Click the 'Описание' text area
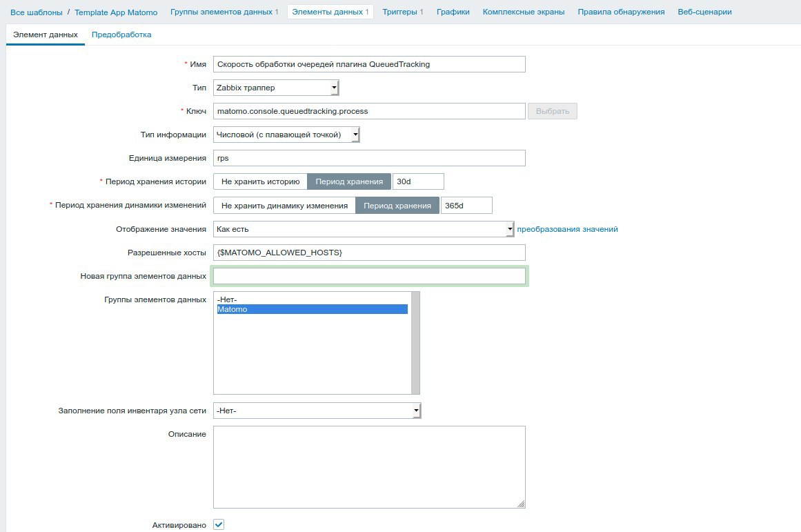This screenshot has width=801, height=532. point(369,467)
